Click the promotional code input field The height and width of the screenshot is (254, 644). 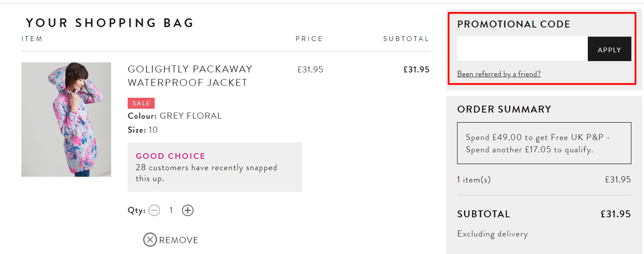[522, 48]
